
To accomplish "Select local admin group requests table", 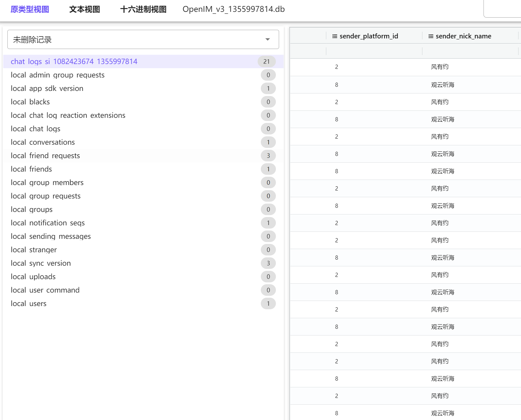I will pyautogui.click(x=143, y=75).
